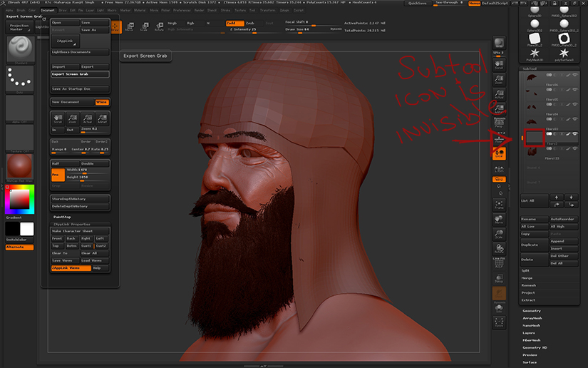Click the Move icon in right shelf
Screen dimensions: 588x368
point(499,220)
